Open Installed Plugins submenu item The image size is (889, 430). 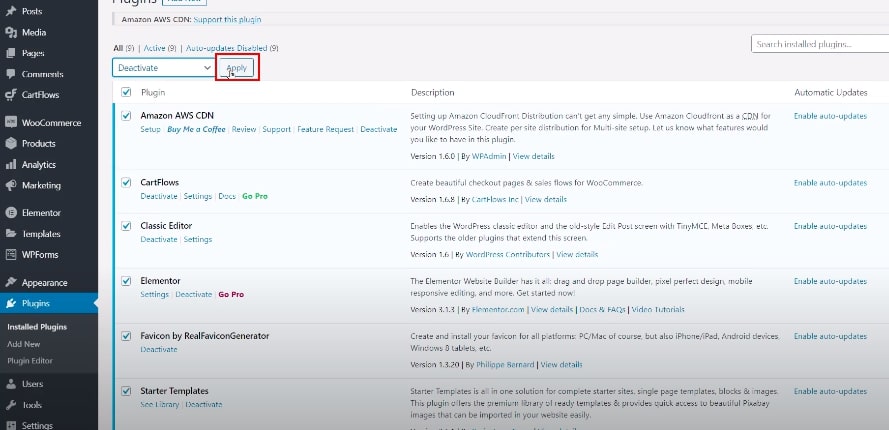tap(37, 327)
